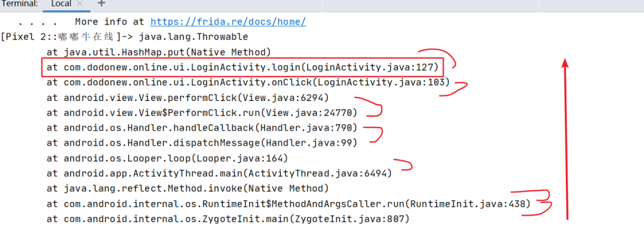Image resolution: width=644 pixels, height=233 pixels.
Task: Click the HashMap.put Native Method line
Action: point(159,53)
